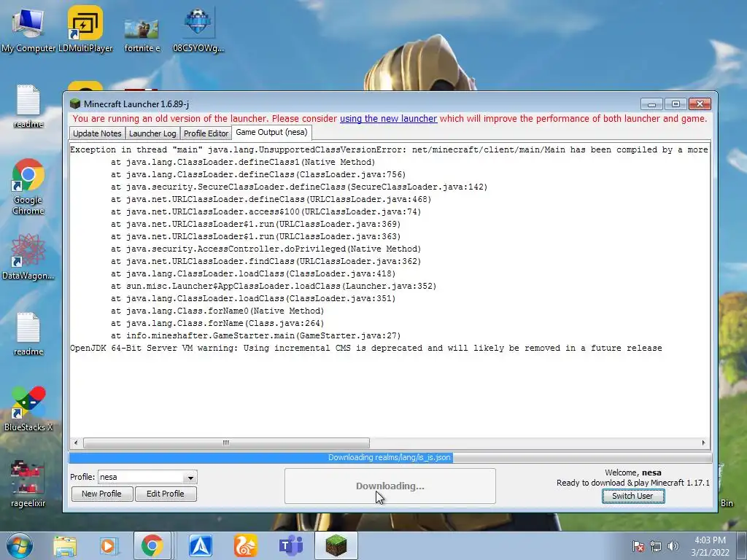
Task: Click the AccessController.doPrivileged line
Action: click(266, 249)
